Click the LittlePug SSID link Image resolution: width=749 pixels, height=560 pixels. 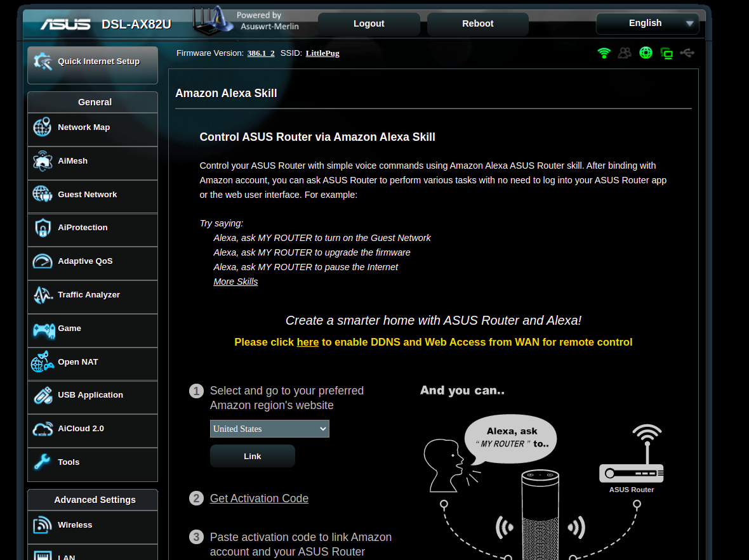(322, 53)
